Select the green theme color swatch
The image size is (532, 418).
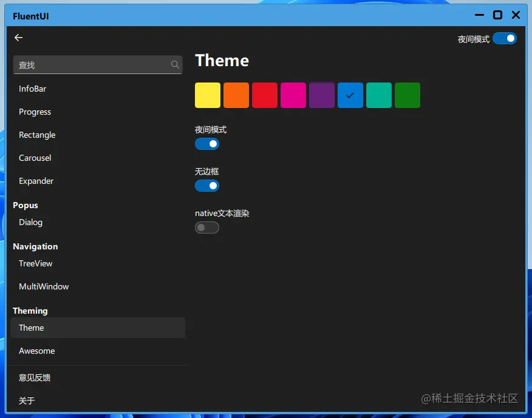click(x=407, y=95)
